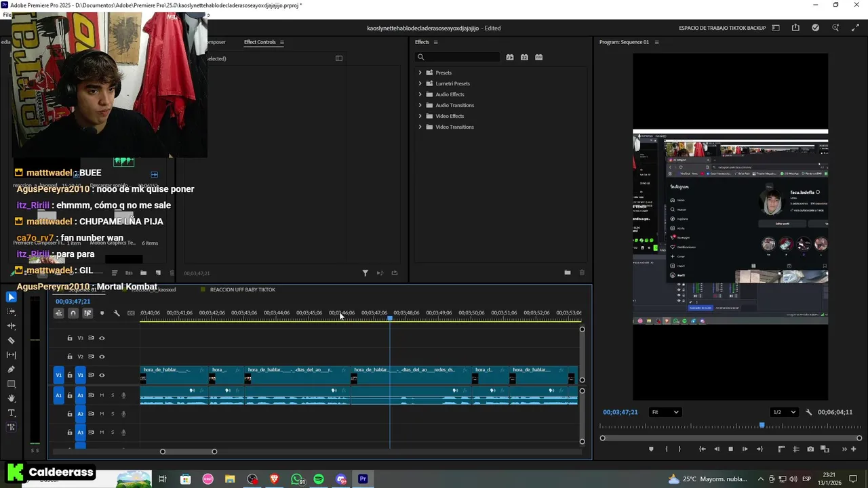Toggle V2 track output eye
The image size is (868, 488).
coord(102,357)
